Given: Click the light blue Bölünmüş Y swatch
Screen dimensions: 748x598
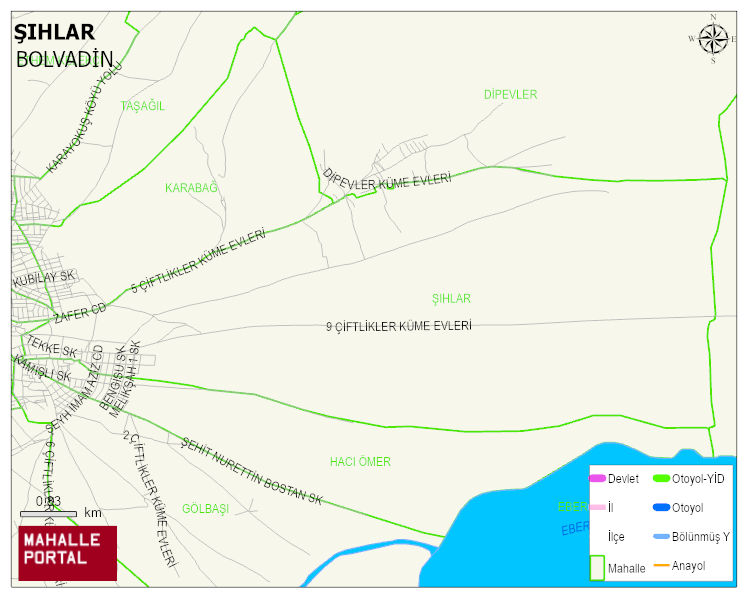Looking at the screenshot, I should pyautogui.click(x=660, y=537).
